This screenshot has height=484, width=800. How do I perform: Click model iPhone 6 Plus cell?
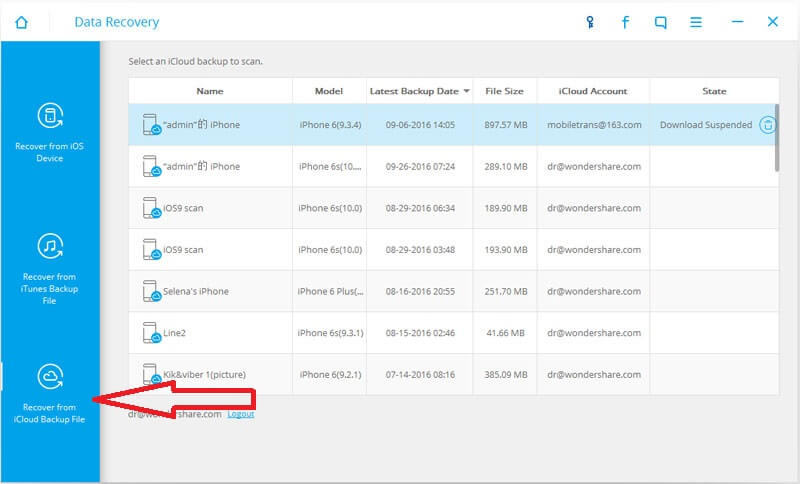tap(330, 292)
